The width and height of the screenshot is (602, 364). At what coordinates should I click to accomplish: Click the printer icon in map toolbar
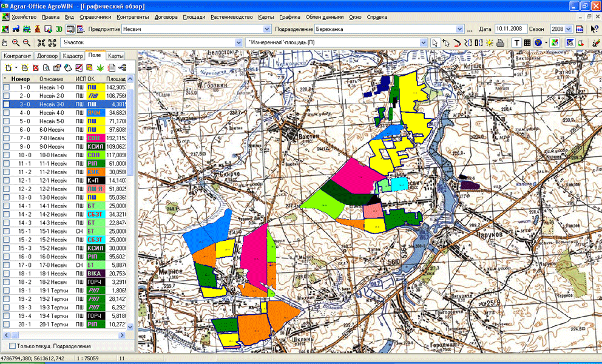pyautogui.click(x=500, y=42)
